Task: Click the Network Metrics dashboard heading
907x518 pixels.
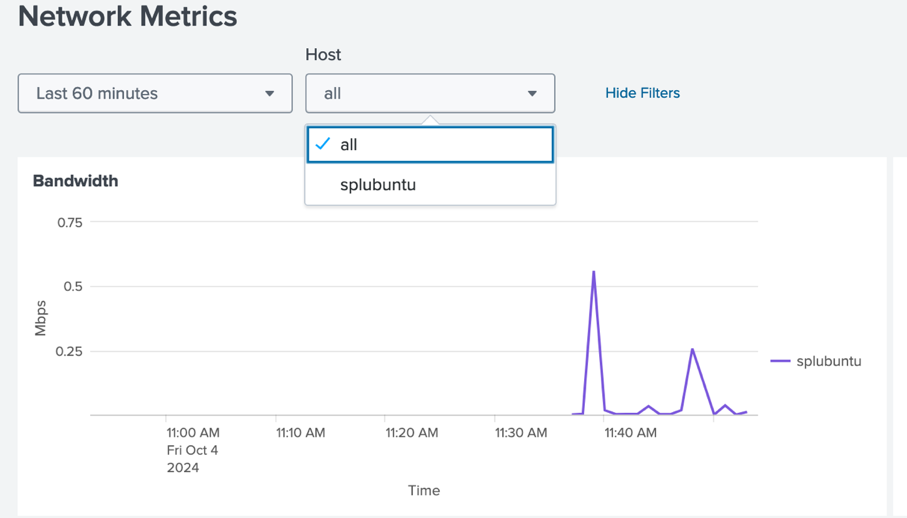Action: coord(128,17)
